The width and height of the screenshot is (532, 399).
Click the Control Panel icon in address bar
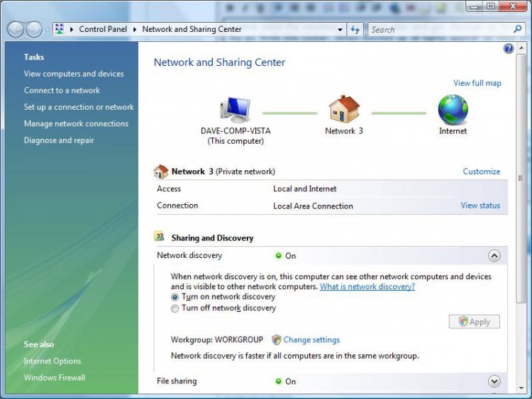pos(60,29)
